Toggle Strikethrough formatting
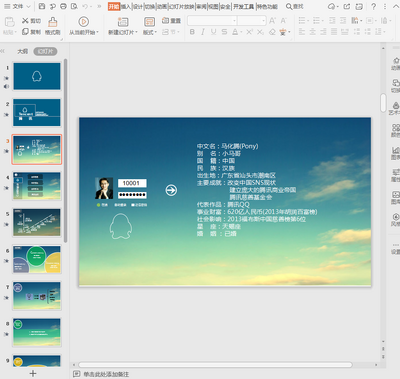The height and width of the screenshot is (379, 400). [224, 32]
